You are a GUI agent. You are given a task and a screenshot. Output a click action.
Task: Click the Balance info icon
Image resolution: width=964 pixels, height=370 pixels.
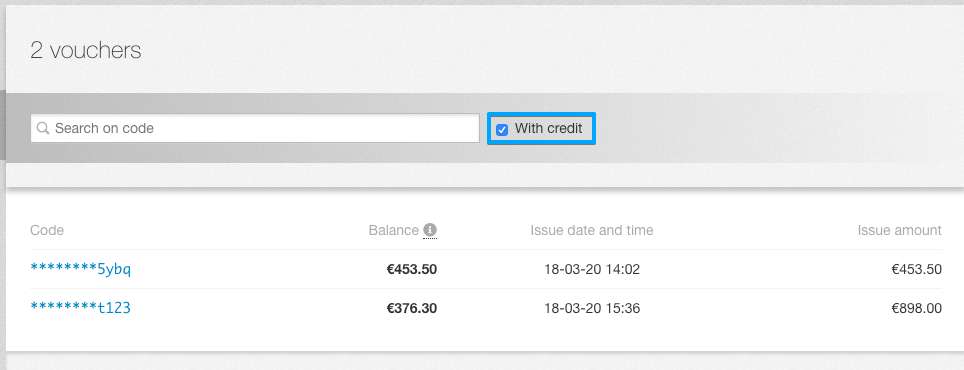pos(430,230)
